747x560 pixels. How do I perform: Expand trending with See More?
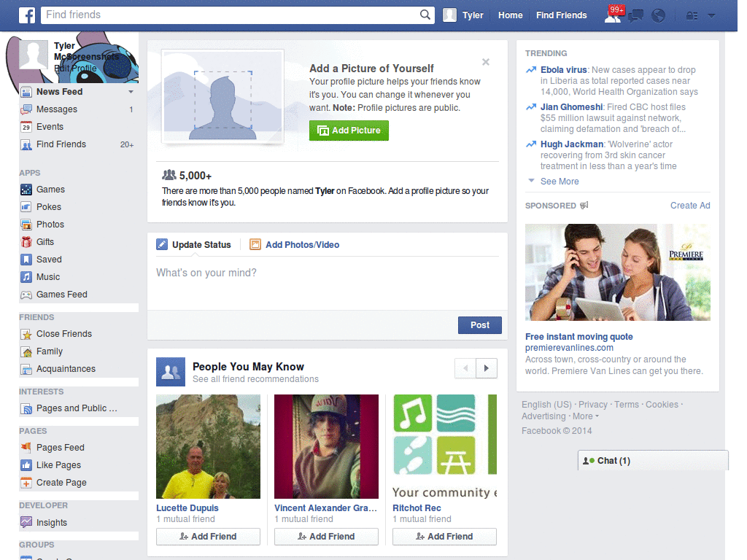(x=560, y=182)
